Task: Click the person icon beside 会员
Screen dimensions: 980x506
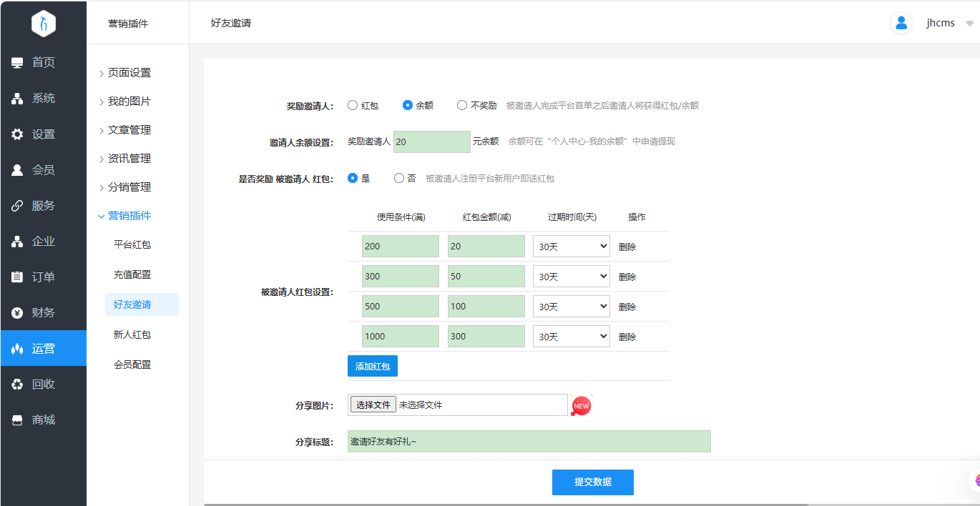Action: point(17,170)
